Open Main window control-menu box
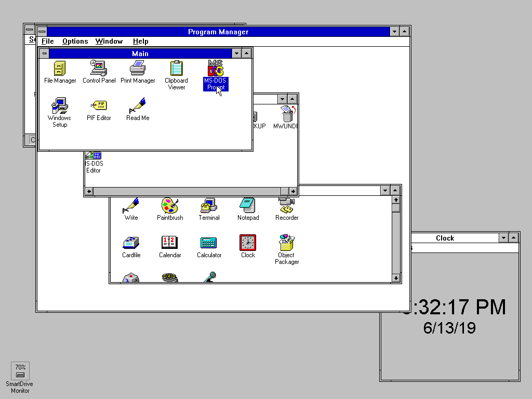 coord(44,54)
